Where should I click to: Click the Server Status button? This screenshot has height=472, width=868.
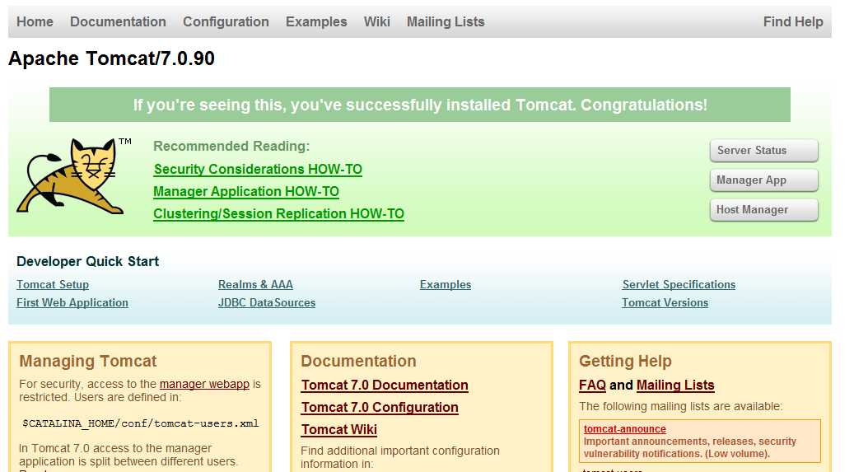764,150
